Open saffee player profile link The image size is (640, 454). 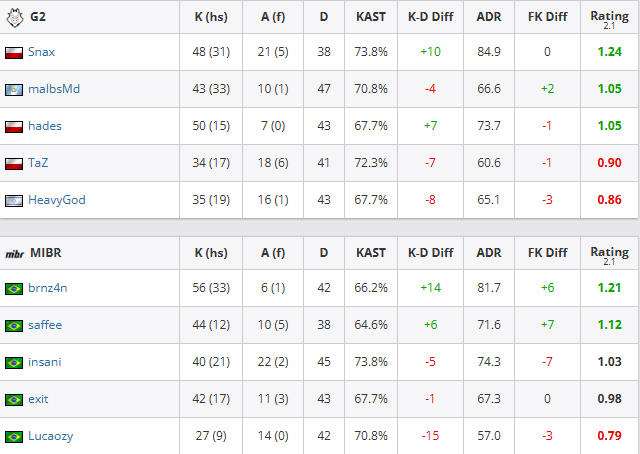click(45, 325)
